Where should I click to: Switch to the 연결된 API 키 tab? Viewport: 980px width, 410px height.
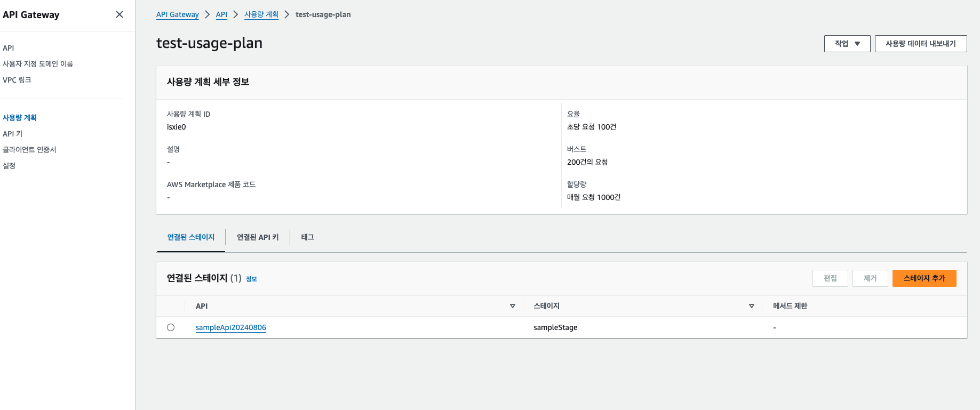pos(258,237)
